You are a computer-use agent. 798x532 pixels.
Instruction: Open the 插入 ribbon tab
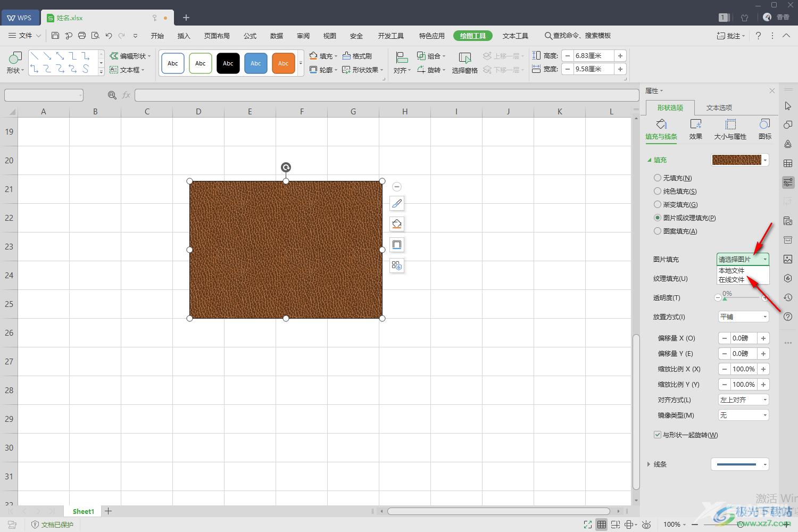click(184, 36)
